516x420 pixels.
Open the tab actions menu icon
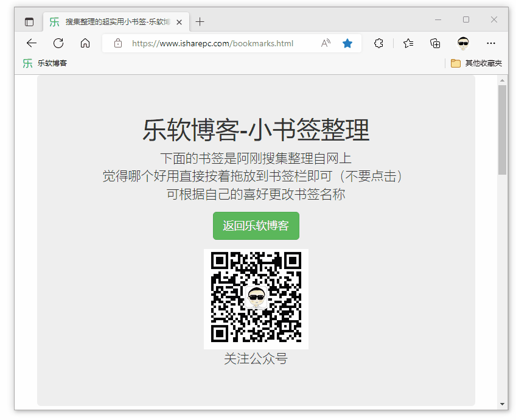[29, 22]
